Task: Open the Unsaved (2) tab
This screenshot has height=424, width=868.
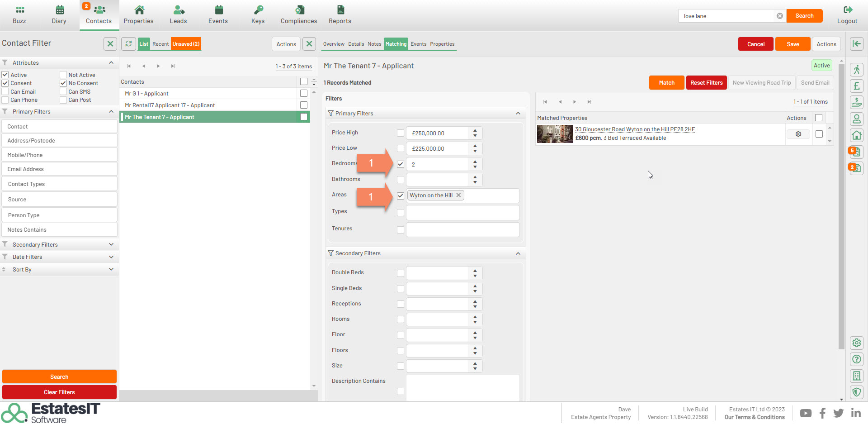Action: click(x=186, y=44)
